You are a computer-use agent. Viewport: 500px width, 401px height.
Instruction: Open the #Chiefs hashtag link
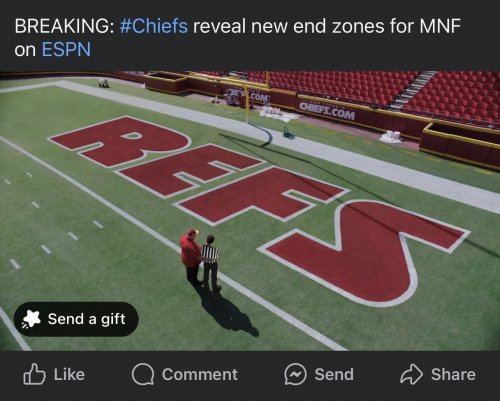coord(153,26)
